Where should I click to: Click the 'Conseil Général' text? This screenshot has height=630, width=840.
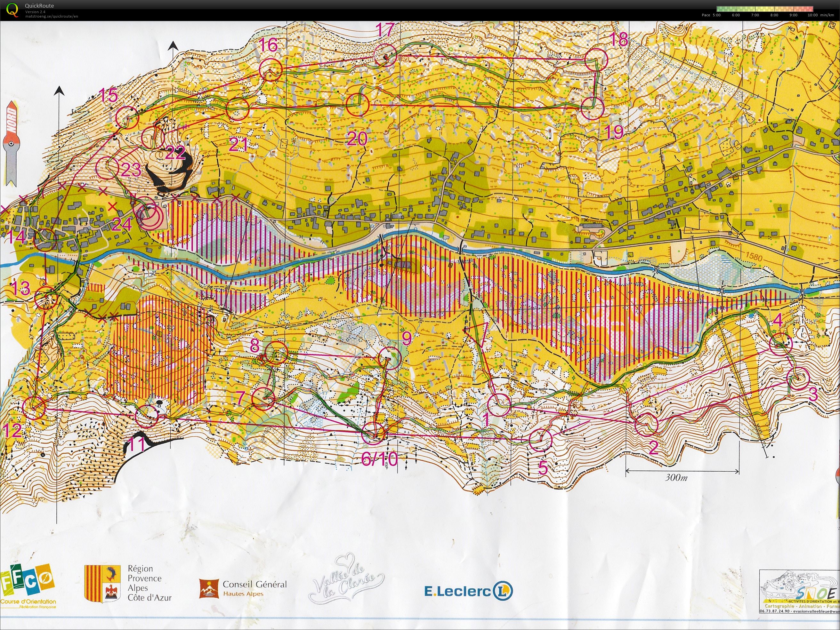pyautogui.click(x=255, y=585)
